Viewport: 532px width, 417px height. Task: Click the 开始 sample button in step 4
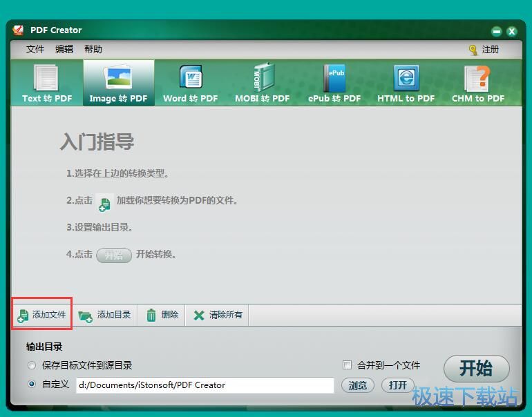click(x=114, y=255)
